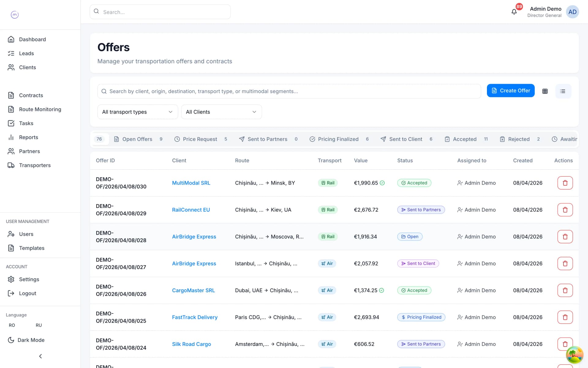Open Silk Road Cargo client link
The width and height of the screenshot is (588, 368).
click(x=191, y=344)
